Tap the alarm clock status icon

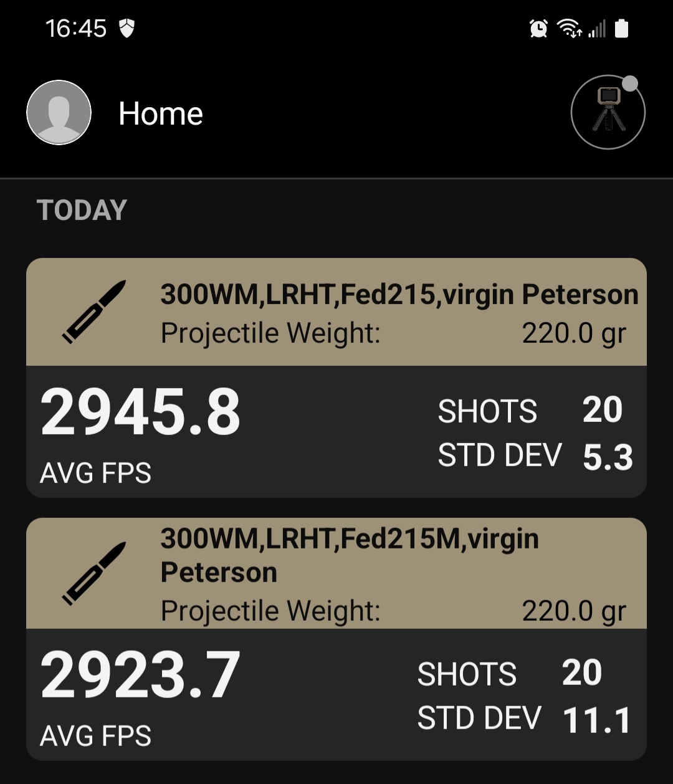click(x=538, y=29)
